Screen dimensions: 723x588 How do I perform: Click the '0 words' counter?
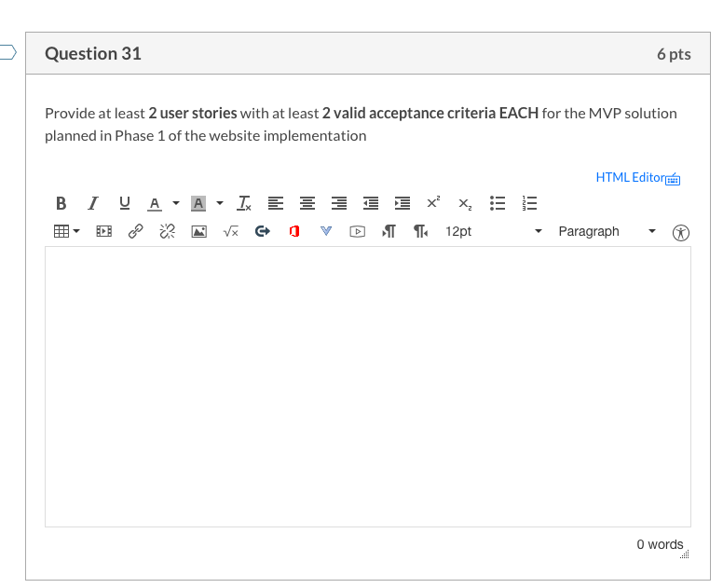point(660,544)
